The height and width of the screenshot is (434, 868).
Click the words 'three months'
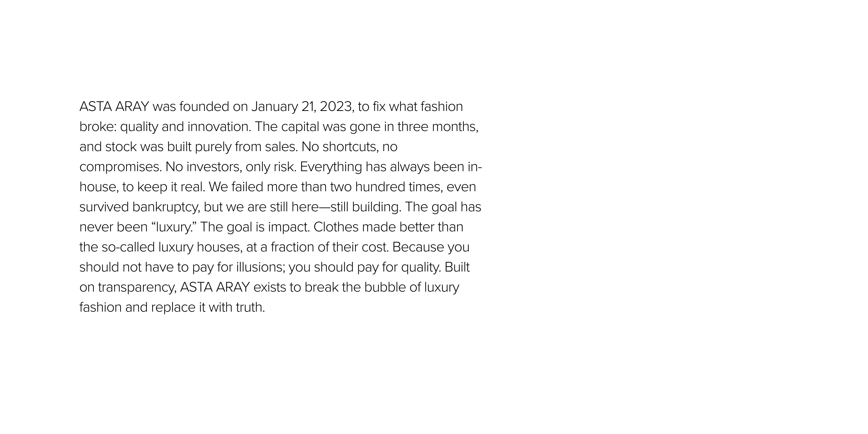pyautogui.click(x=437, y=127)
